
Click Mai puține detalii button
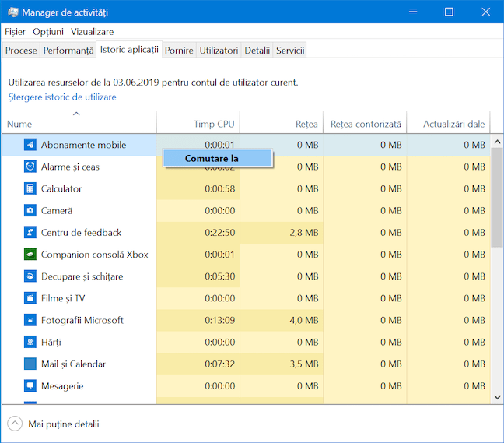tap(64, 424)
